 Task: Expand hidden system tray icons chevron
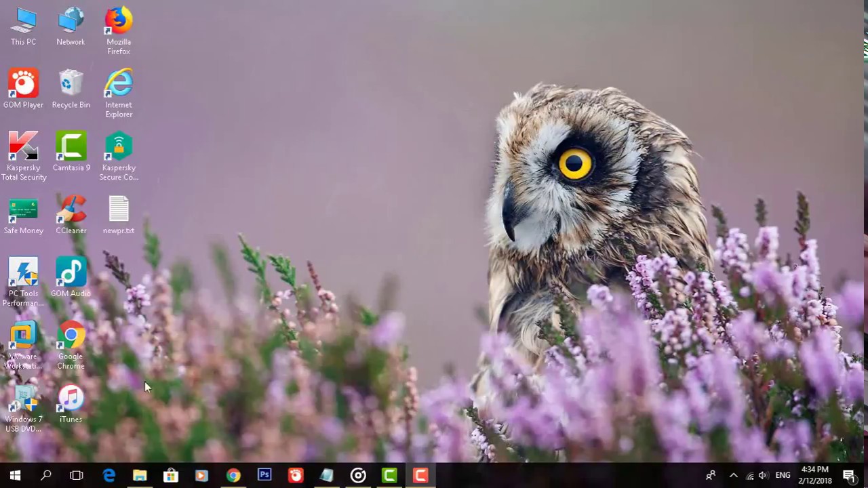pos(733,476)
